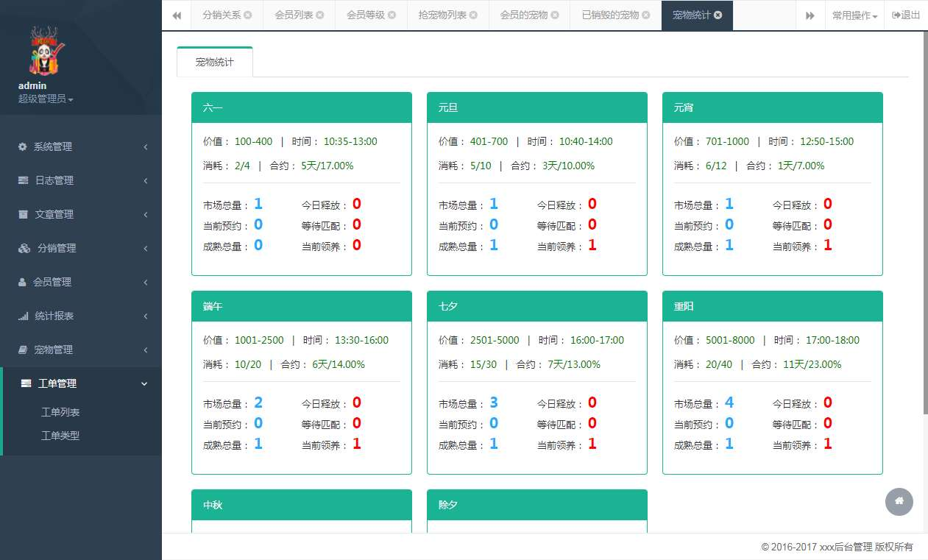Viewport: 928px width, 560px height.
Task: Close the 会员等级 tab
Action: pyautogui.click(x=392, y=15)
